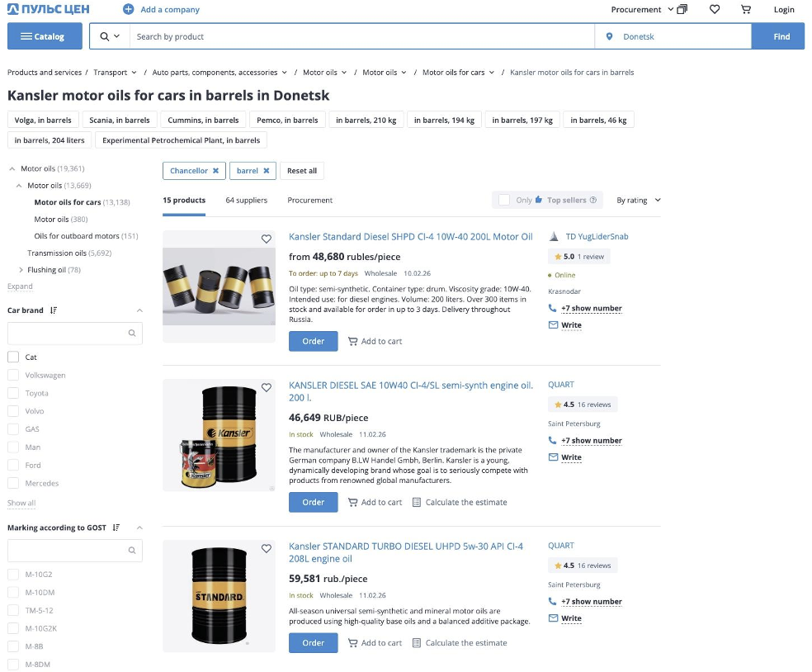Order the Kansler Standard Diesel SHPD oil
The height and width of the screenshot is (672, 812).
(x=314, y=342)
